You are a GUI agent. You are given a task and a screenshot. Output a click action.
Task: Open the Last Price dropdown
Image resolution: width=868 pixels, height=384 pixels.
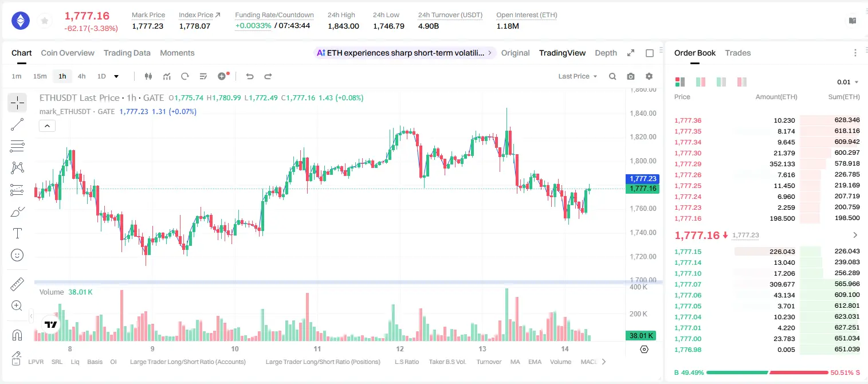pyautogui.click(x=578, y=76)
